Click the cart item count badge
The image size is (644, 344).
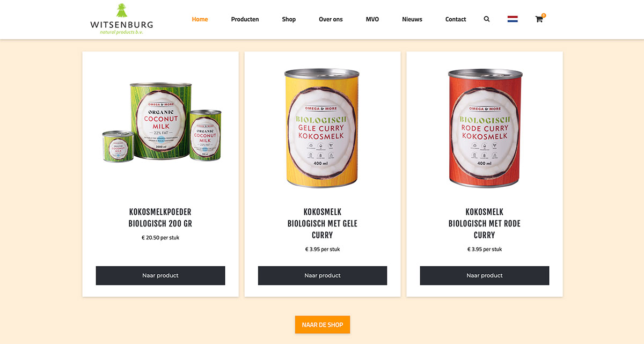coord(544,16)
